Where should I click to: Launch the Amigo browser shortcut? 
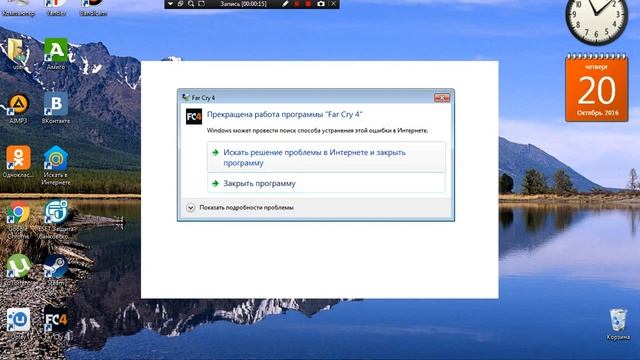coord(56,53)
